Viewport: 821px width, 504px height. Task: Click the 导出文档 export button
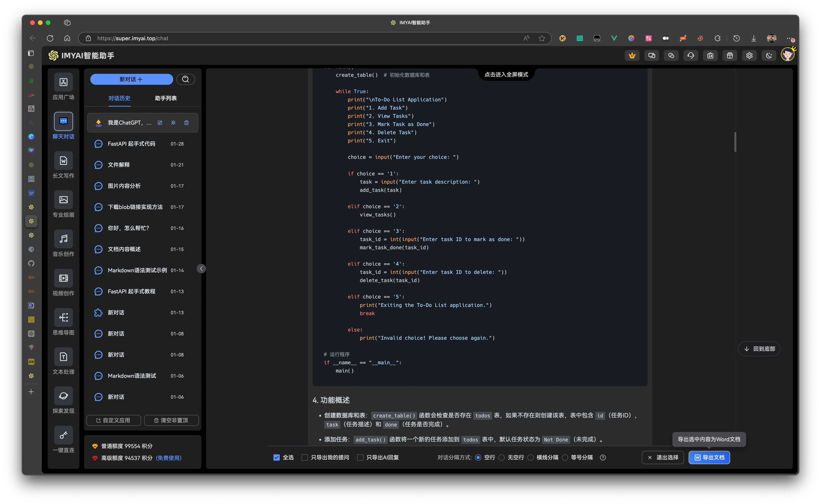point(709,457)
